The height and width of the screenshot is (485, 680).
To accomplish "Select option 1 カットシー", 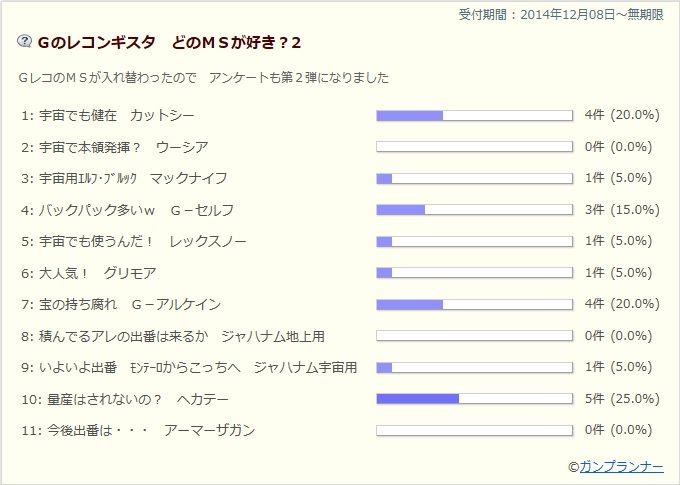I will (x=108, y=115).
